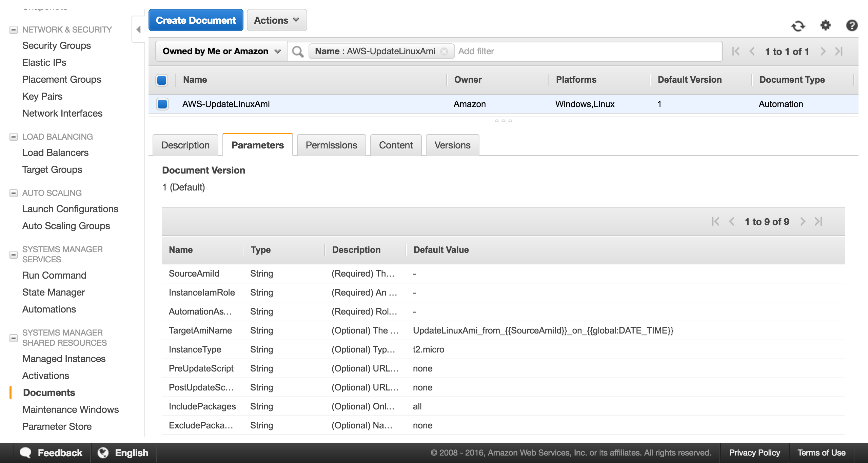Open the help question mark icon
This screenshot has width=868, height=463.
click(852, 25)
